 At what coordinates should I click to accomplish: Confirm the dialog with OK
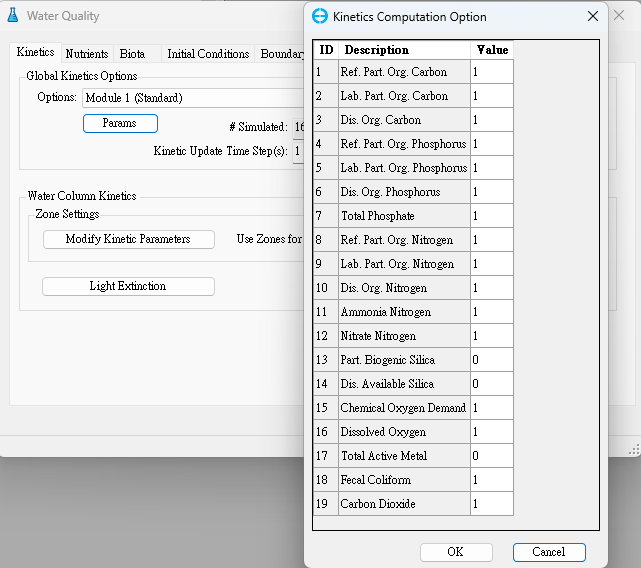click(x=455, y=552)
